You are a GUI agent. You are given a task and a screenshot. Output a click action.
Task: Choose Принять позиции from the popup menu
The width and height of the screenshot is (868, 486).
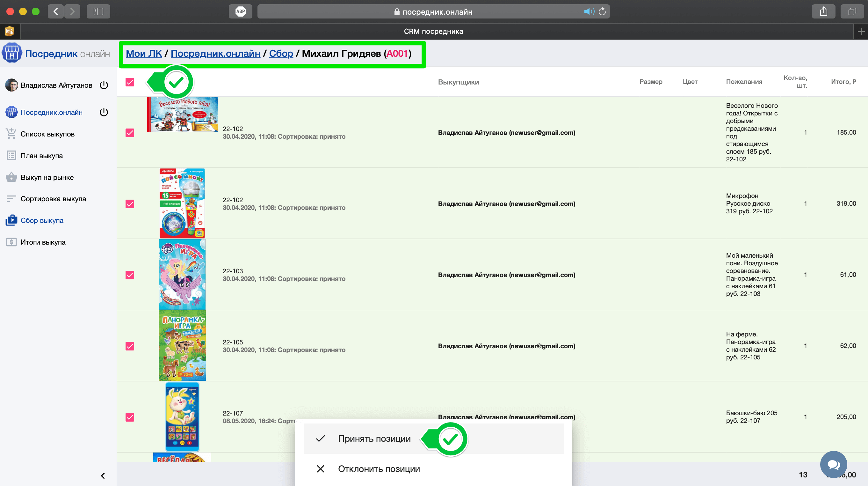(x=374, y=438)
